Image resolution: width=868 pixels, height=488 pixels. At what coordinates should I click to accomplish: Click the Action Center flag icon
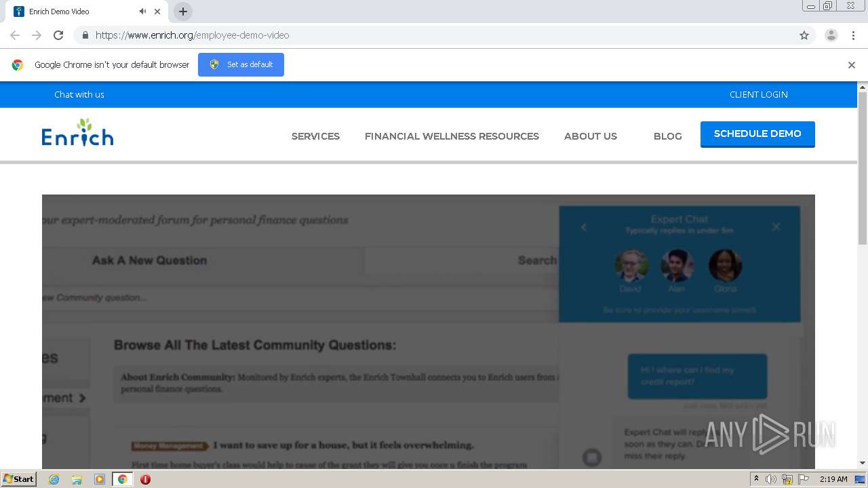[x=804, y=479]
